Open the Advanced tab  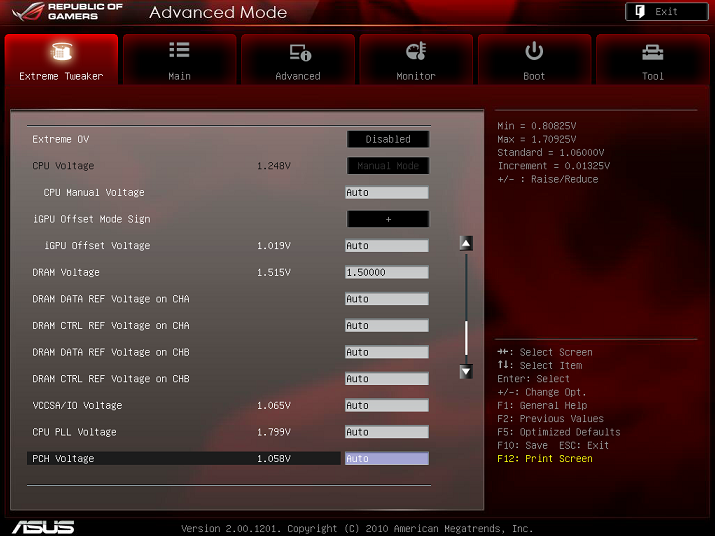pyautogui.click(x=298, y=59)
